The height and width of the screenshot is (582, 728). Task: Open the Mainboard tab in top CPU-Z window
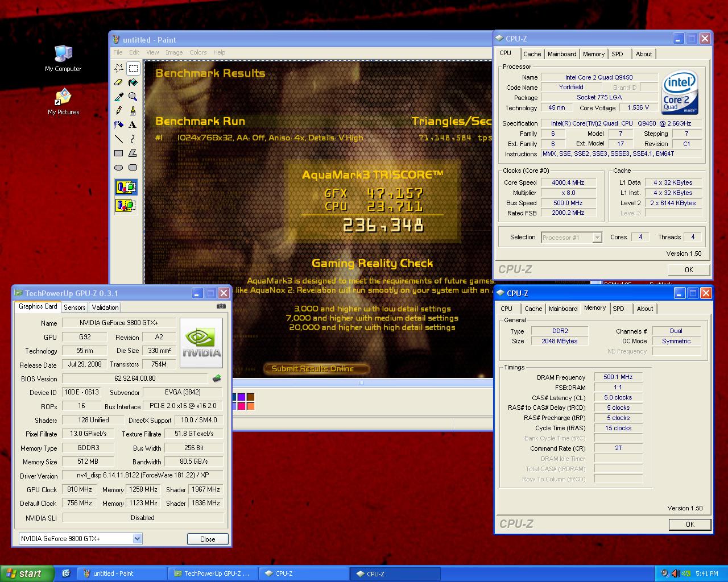click(562, 54)
